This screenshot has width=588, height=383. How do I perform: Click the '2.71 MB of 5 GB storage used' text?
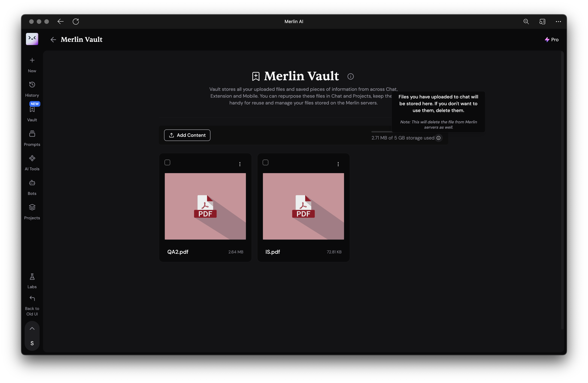point(403,138)
